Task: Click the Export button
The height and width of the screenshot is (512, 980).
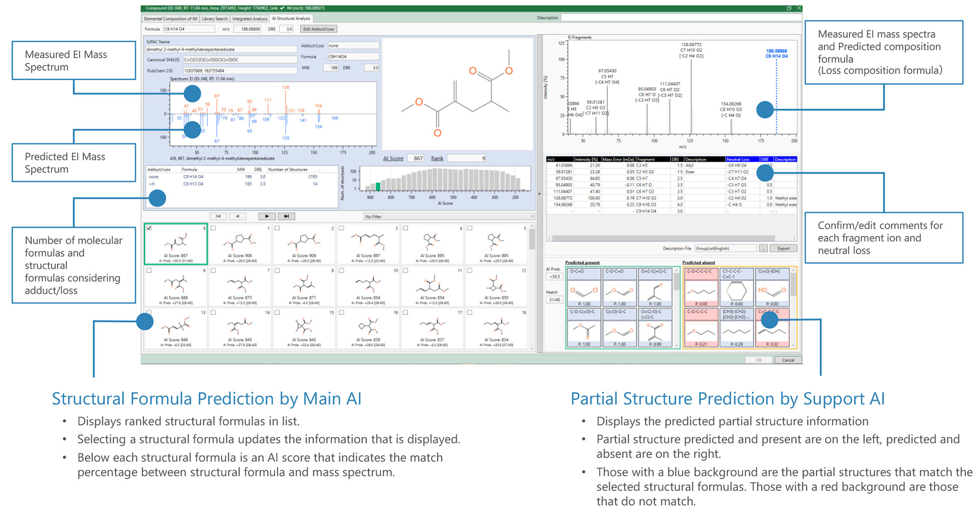Action: click(x=783, y=248)
